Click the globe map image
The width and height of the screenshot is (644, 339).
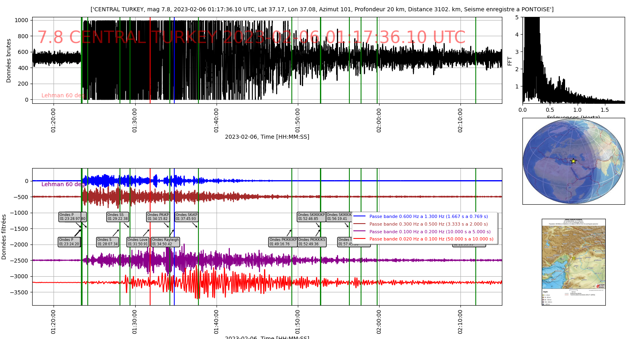574,161
